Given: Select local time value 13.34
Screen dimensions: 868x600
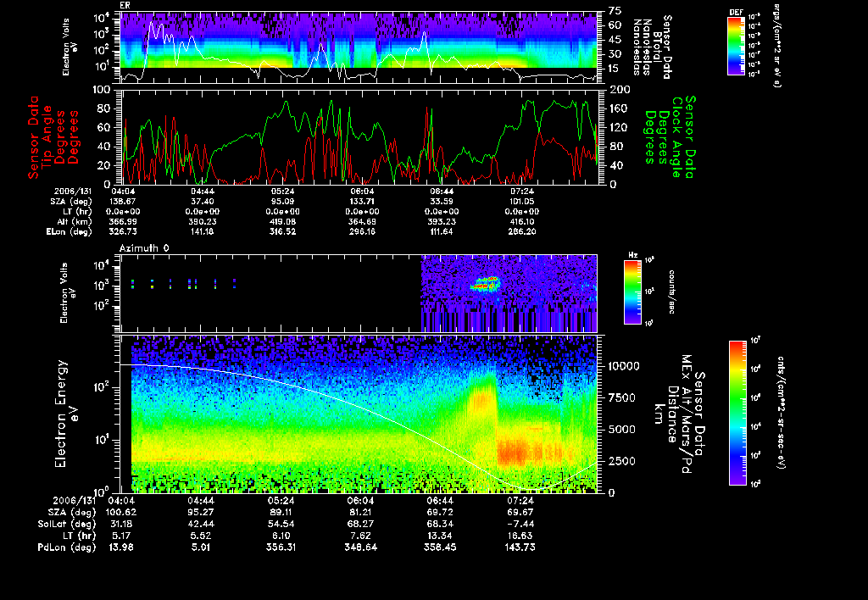Looking at the screenshot, I should (x=440, y=536).
